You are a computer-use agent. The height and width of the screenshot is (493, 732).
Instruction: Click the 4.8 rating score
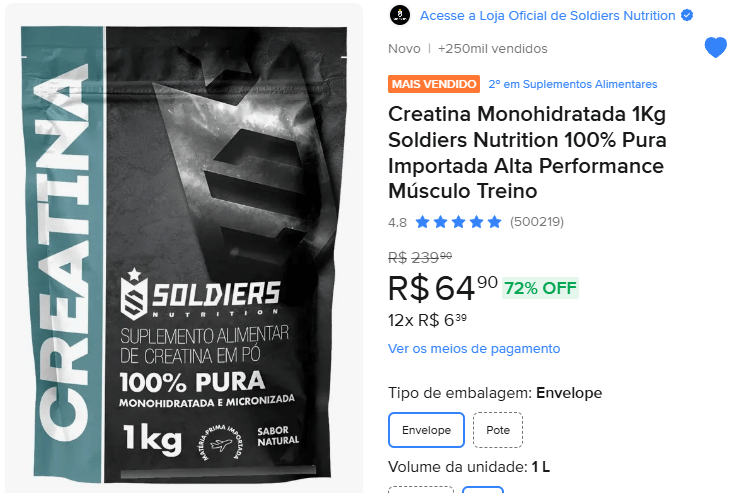(x=397, y=223)
